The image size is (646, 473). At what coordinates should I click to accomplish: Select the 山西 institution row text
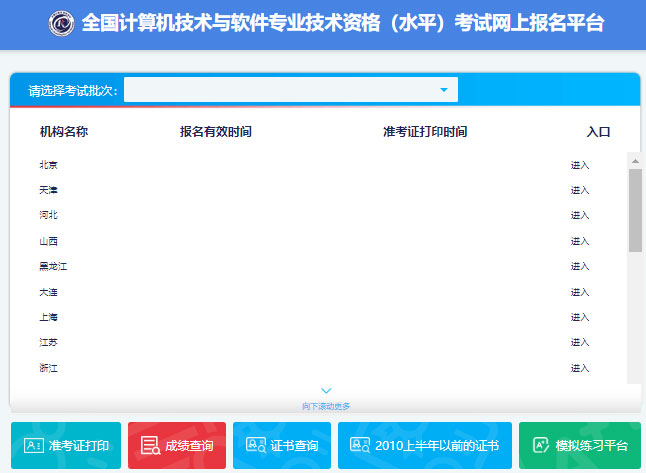[x=49, y=241]
